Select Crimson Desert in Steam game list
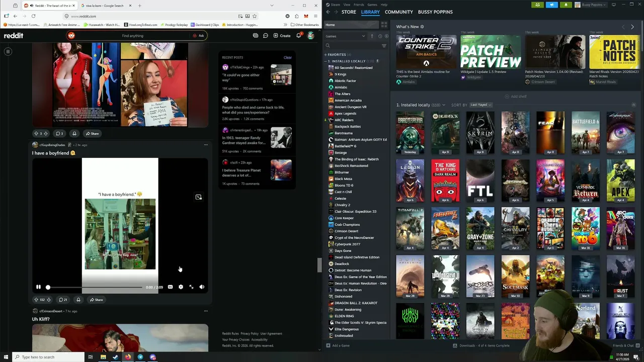This screenshot has width=644, height=362. 346,231
